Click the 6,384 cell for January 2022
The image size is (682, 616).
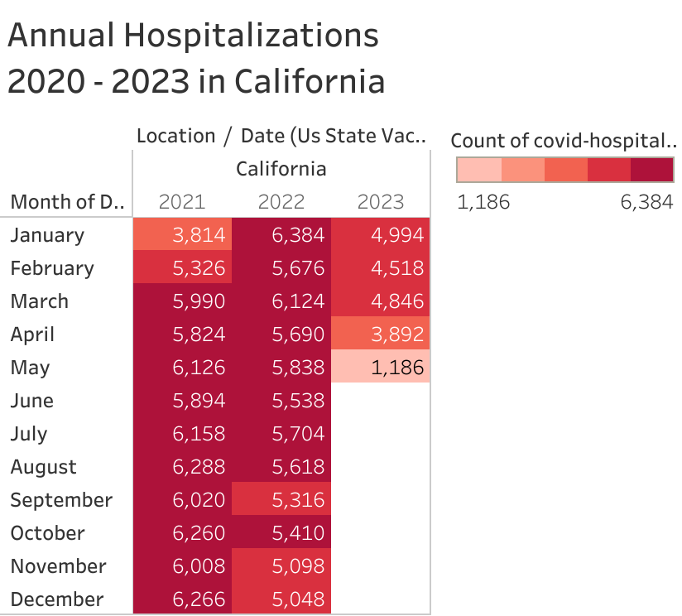point(281,235)
